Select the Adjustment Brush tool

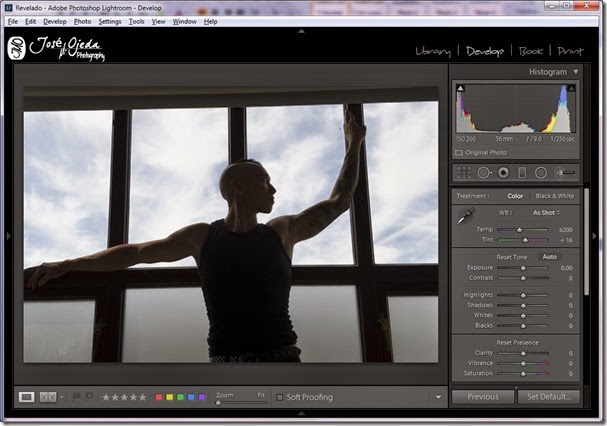click(x=565, y=173)
